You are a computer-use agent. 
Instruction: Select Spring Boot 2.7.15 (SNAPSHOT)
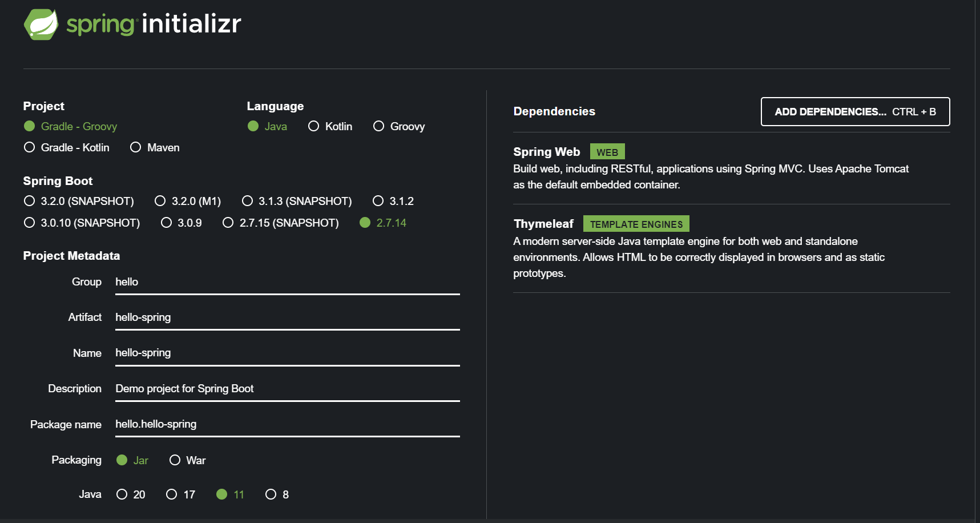(280, 223)
